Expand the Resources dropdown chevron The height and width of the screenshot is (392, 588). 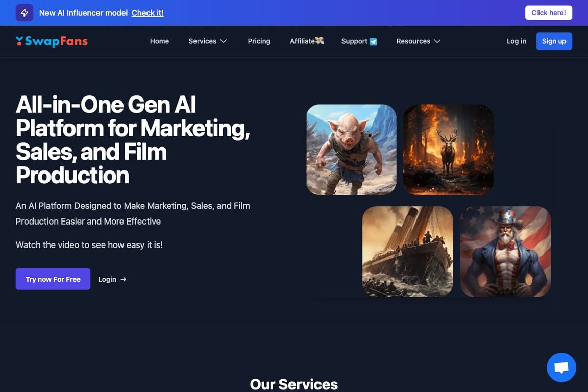[437, 41]
